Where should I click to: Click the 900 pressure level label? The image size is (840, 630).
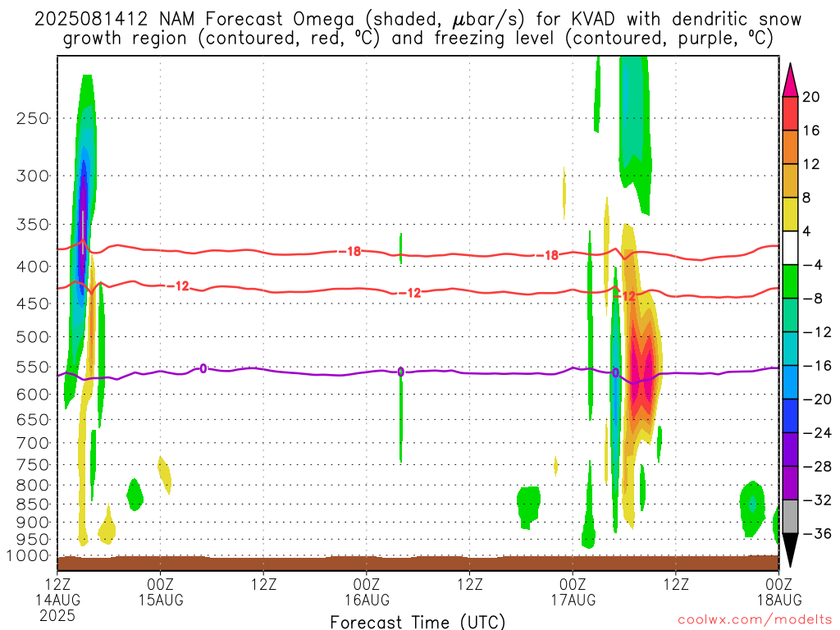pos(33,523)
